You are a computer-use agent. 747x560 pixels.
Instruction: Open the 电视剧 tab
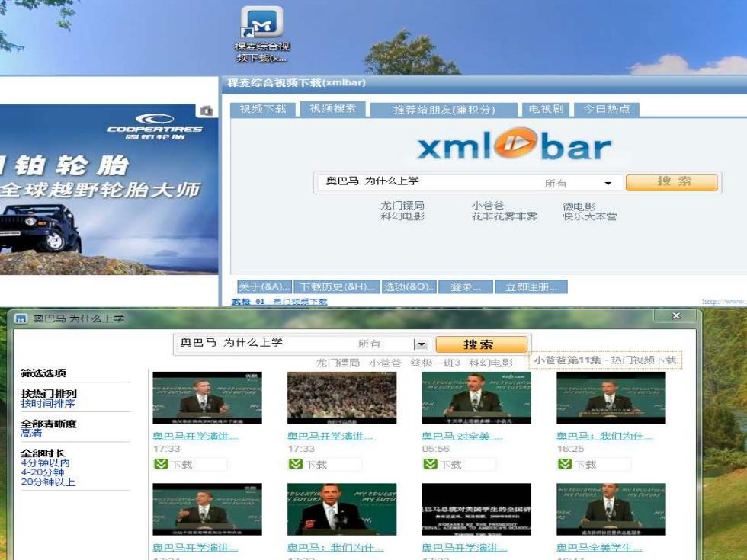[x=546, y=109]
